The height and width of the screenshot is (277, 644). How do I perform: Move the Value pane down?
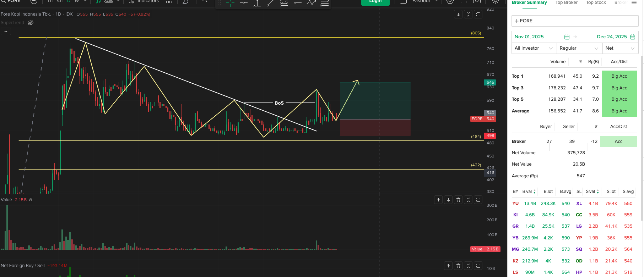point(448,200)
